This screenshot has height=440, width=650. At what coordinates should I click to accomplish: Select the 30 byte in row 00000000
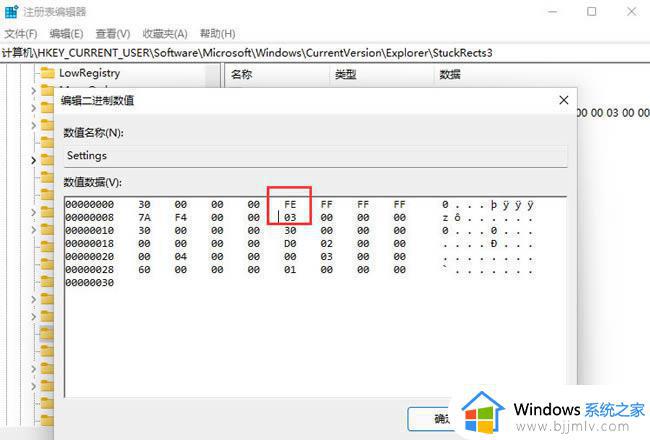point(144,204)
